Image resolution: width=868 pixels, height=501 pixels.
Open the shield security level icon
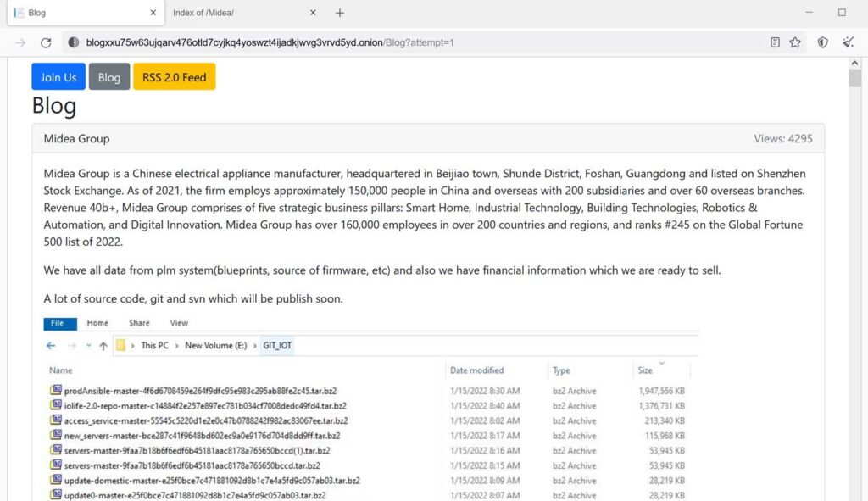tap(822, 42)
